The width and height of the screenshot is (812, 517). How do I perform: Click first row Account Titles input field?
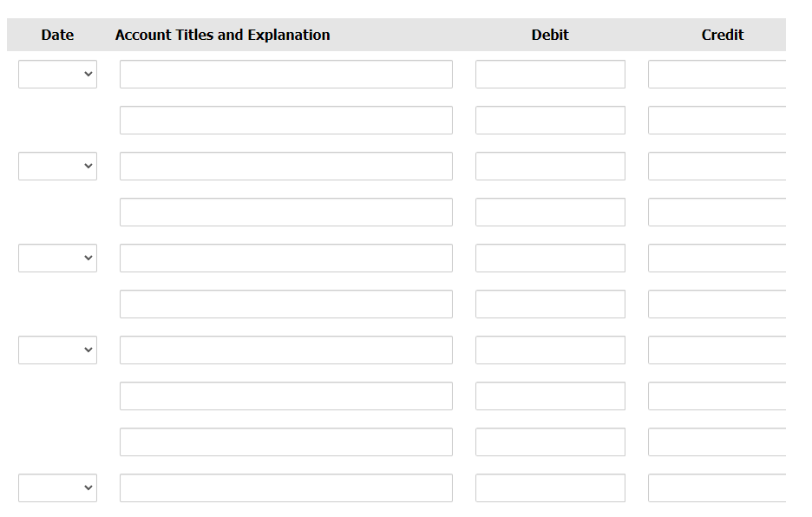coord(286,74)
